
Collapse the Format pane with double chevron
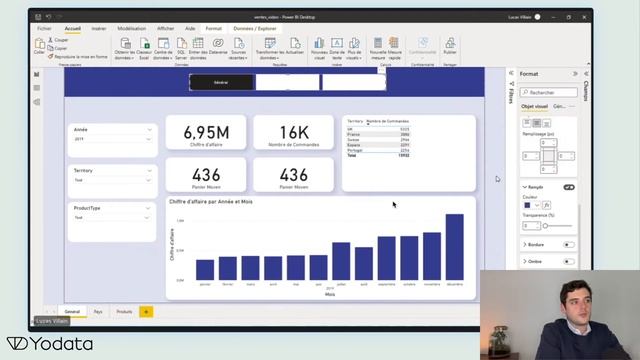575,74
